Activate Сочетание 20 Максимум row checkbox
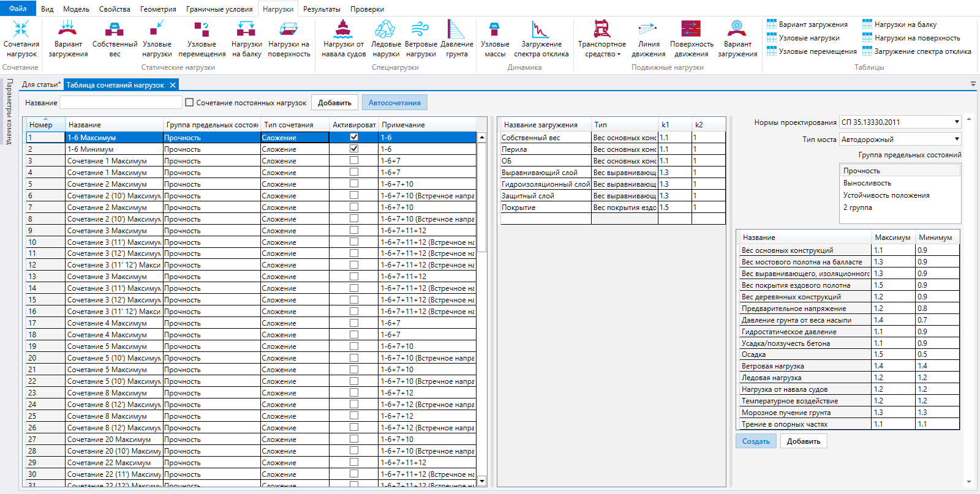Screen dimensions: 980x494 pos(354,439)
